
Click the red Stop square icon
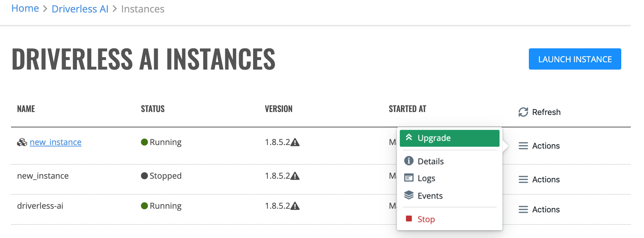[x=409, y=219]
